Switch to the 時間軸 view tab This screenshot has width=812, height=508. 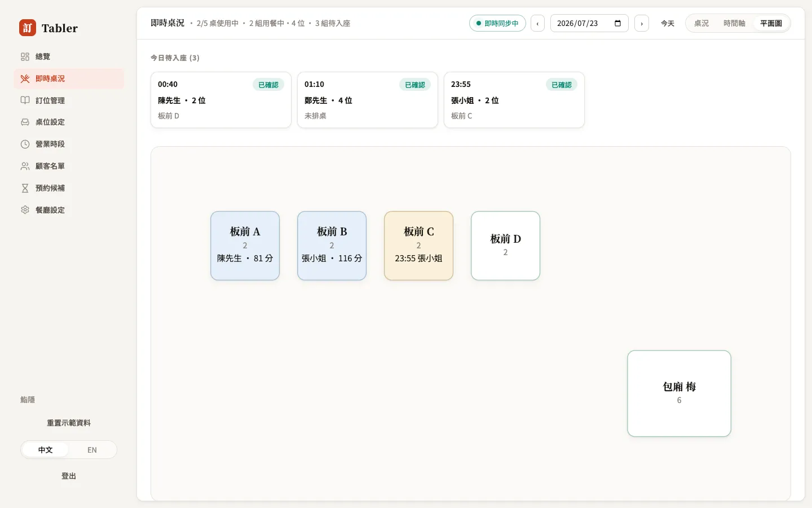(734, 23)
